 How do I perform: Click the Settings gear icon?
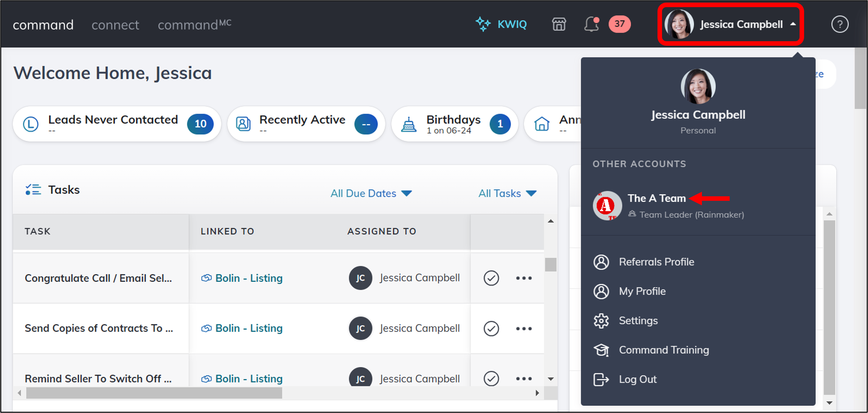click(x=601, y=321)
